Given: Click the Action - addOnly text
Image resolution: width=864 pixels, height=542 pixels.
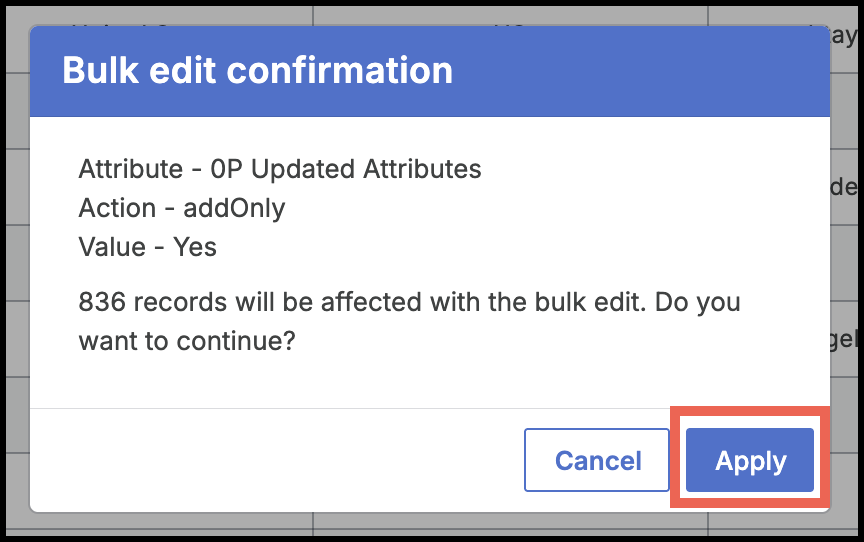Looking at the screenshot, I should (182, 208).
